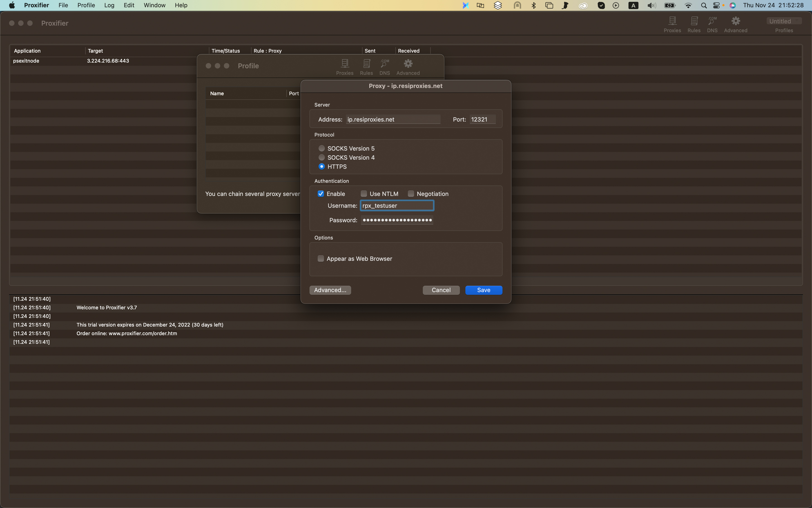Open Siri from menu bar
The height and width of the screenshot is (508, 812).
tap(732, 5)
